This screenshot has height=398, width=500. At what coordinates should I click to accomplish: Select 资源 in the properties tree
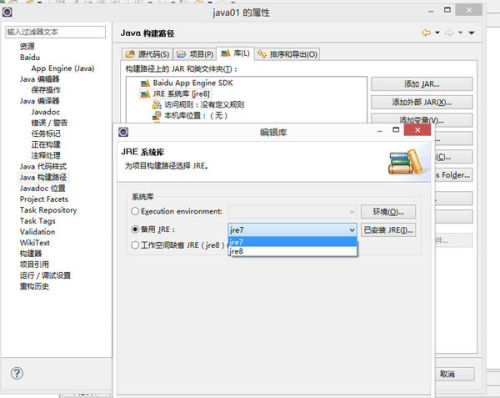pyautogui.click(x=27, y=46)
